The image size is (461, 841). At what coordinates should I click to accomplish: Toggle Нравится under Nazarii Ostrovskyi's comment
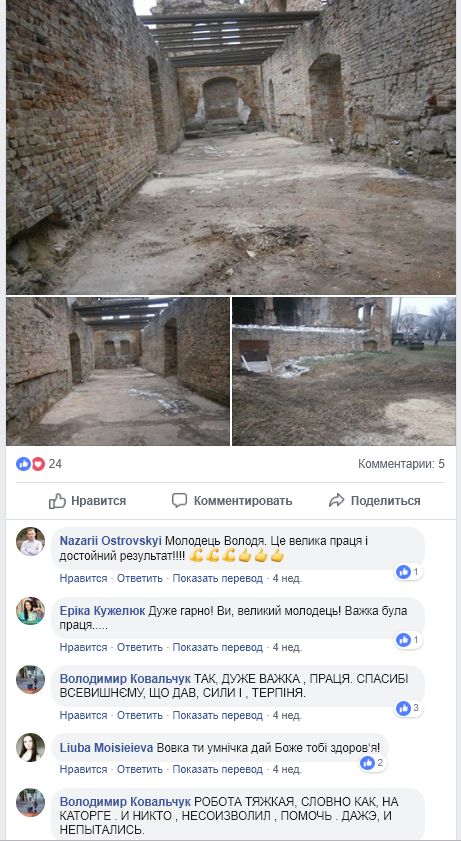point(83,578)
